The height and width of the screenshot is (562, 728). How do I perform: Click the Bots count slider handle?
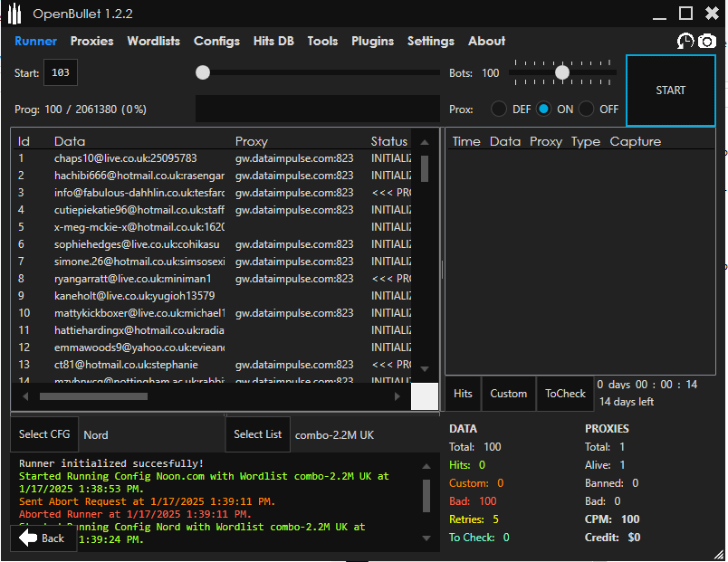coord(562,72)
